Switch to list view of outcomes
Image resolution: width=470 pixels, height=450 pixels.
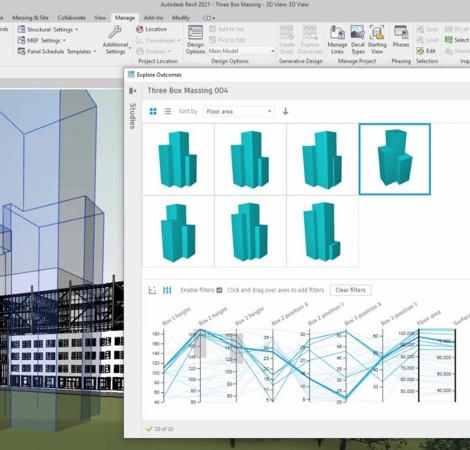168,111
